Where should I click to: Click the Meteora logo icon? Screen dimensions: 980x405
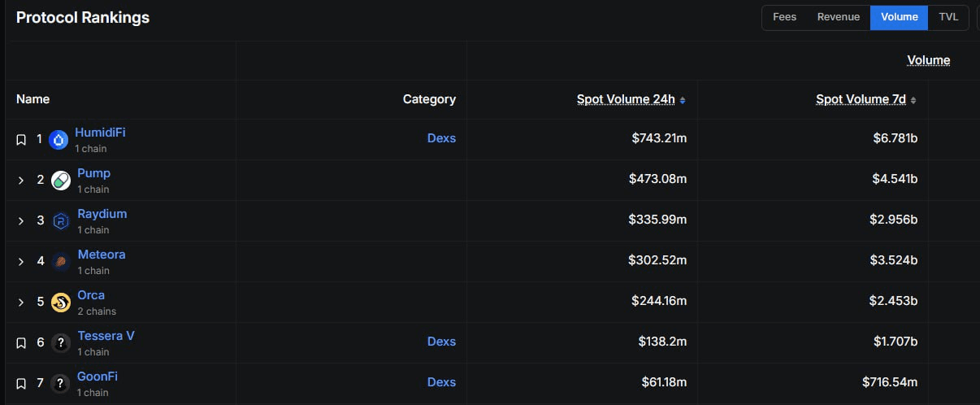pyautogui.click(x=61, y=262)
